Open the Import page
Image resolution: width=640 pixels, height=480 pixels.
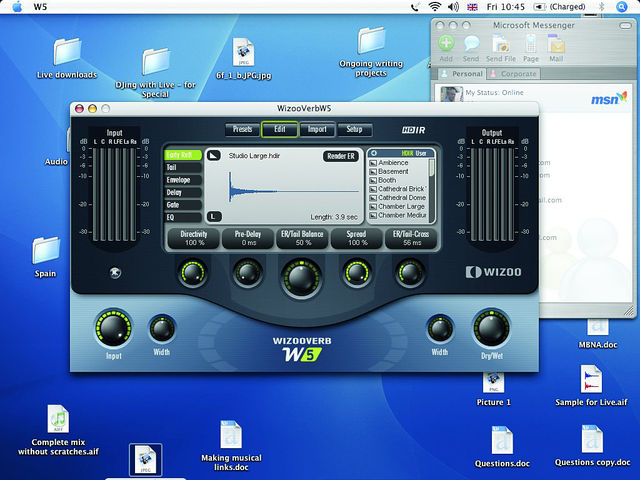pos(317,130)
